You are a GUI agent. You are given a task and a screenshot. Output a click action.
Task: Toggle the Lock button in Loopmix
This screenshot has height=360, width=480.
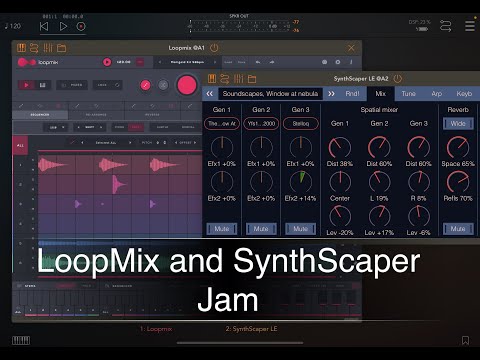107,85
